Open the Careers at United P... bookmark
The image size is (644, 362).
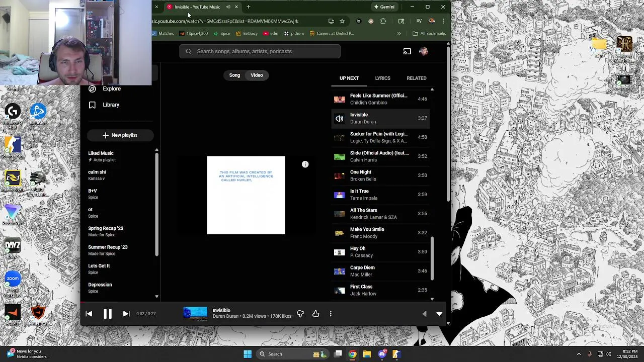[x=332, y=34]
